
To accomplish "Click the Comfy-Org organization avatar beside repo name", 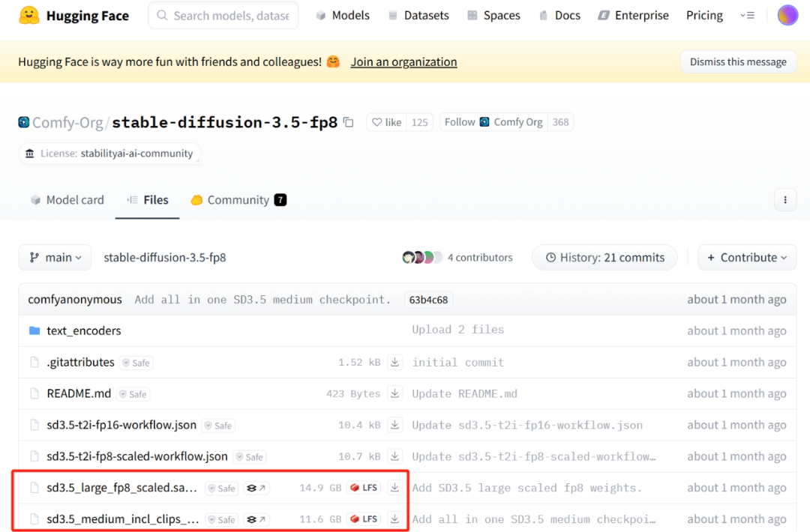I will [24, 122].
